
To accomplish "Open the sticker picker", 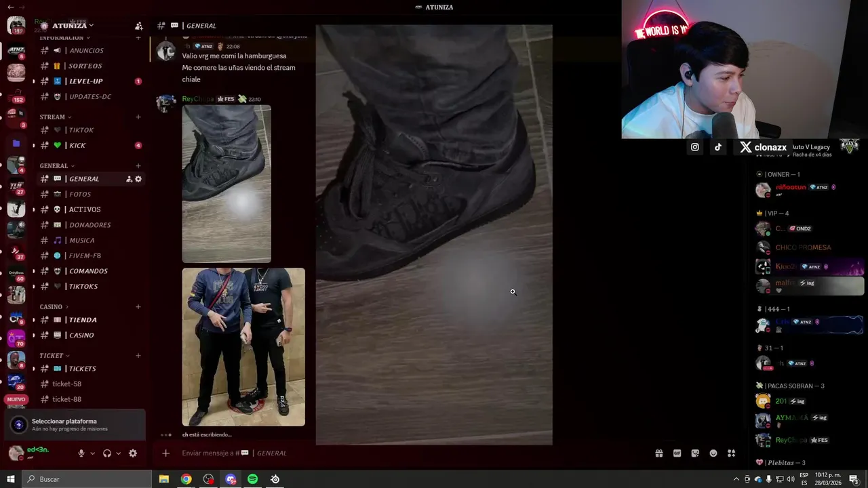I will pyautogui.click(x=695, y=453).
